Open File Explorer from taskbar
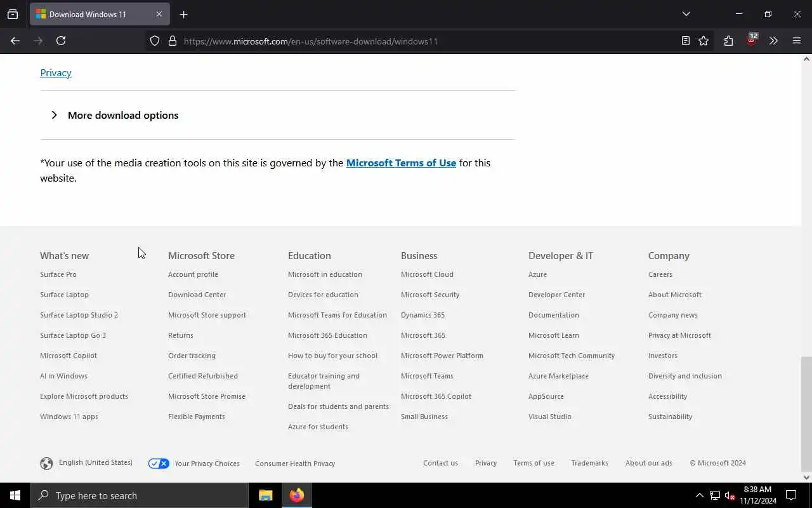 click(266, 495)
